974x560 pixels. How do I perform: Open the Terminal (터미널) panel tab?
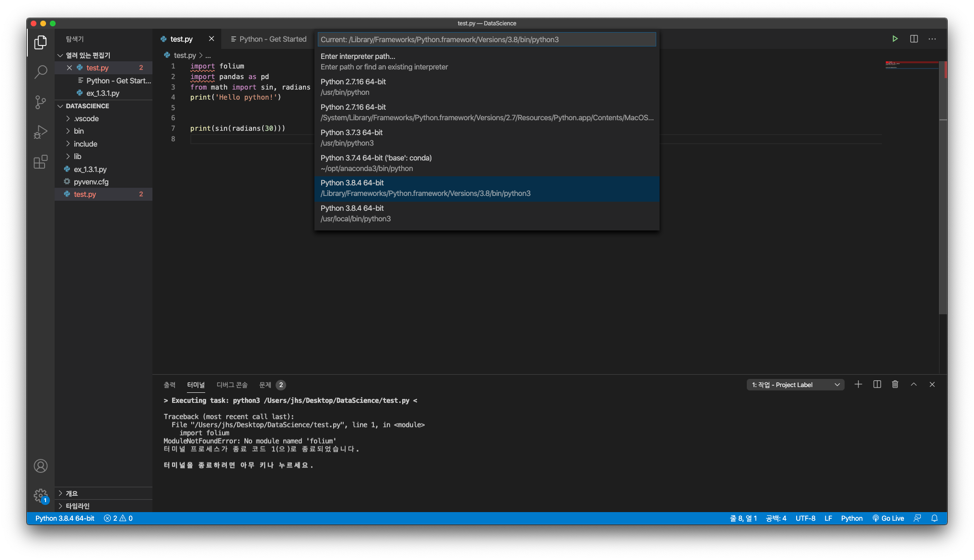click(x=196, y=385)
